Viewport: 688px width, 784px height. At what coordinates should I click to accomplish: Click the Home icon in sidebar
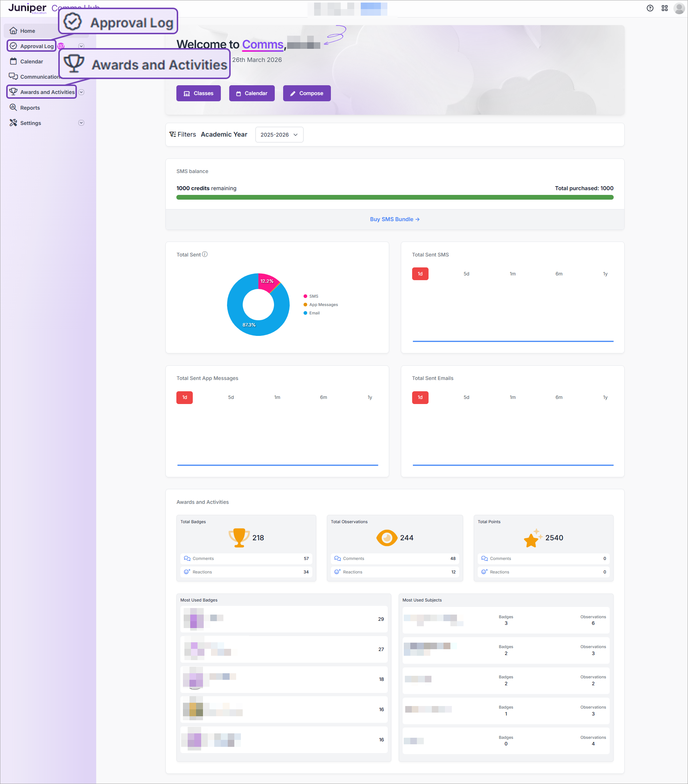(13, 31)
